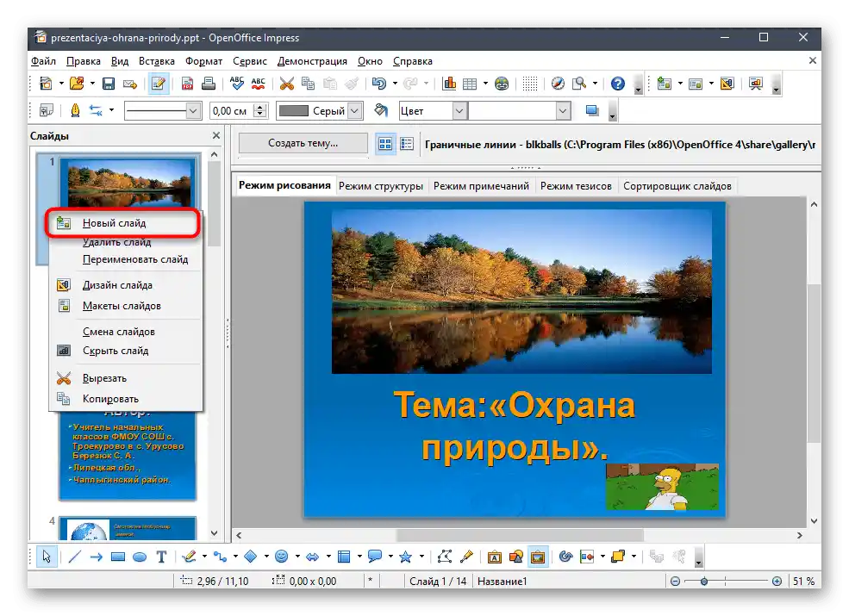Click the scissors Cut toolbar icon
849x616 pixels.
[x=286, y=84]
